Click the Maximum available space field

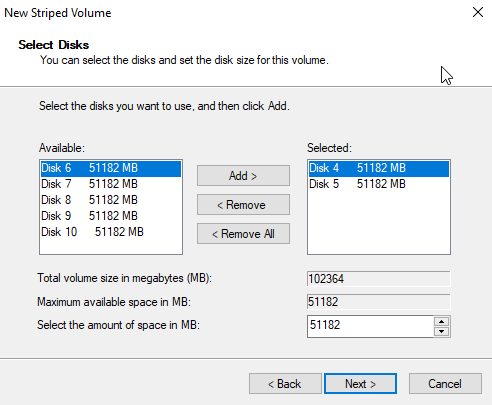[x=379, y=302]
